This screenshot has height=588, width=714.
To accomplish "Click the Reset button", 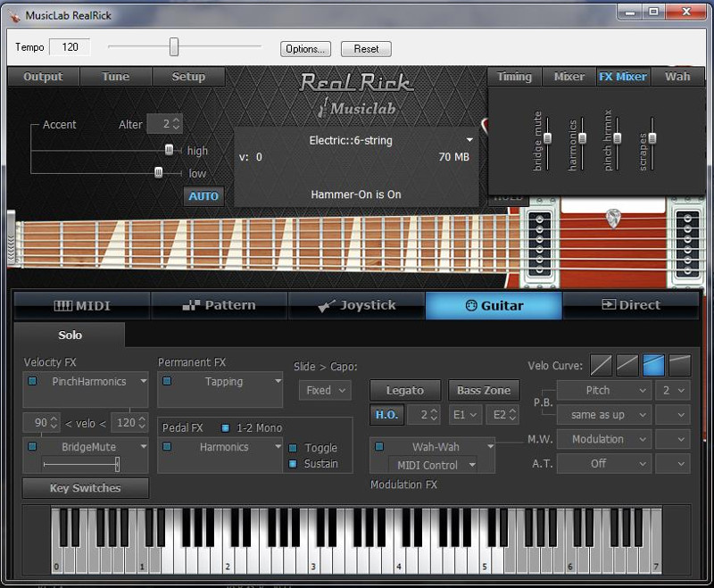I will tap(366, 49).
